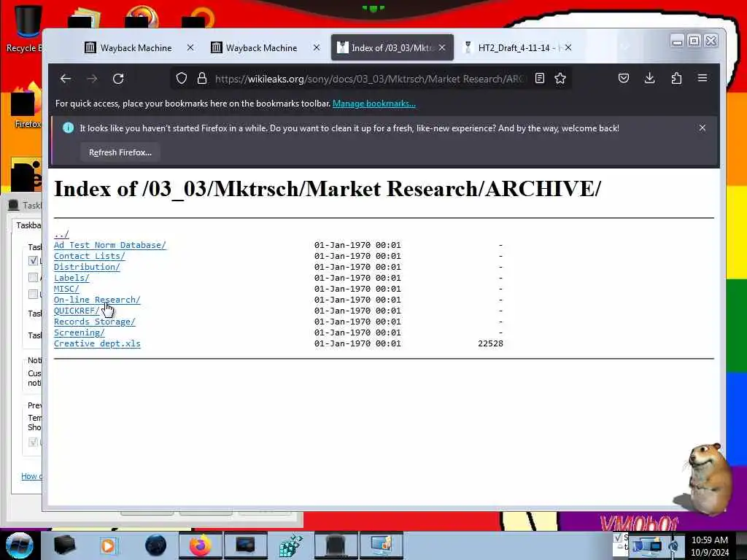
Task: Open the On-line Research/ folder link
Action: coord(97,300)
